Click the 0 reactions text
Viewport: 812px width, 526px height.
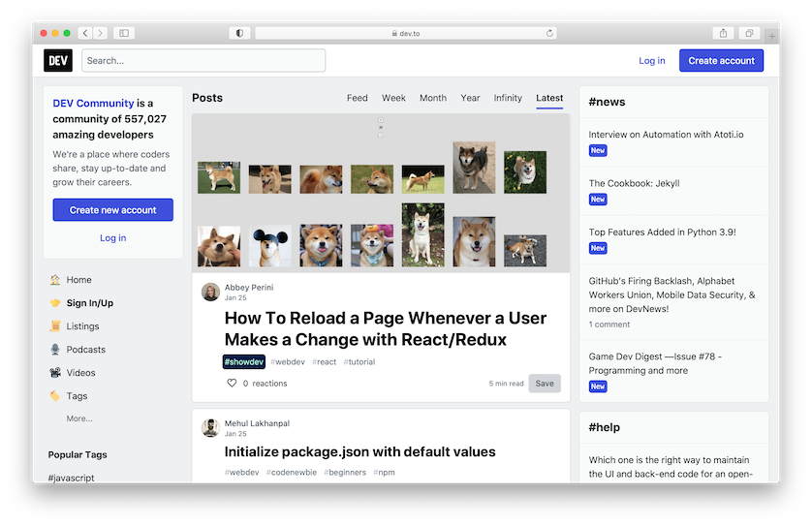[x=265, y=383]
